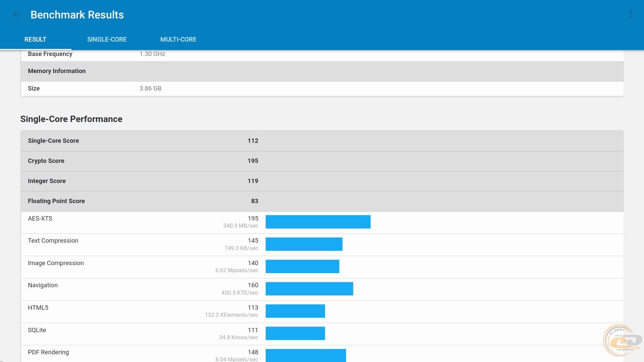Click the PDF Rendering result bar
The height and width of the screenshot is (362, 644).
click(305, 355)
